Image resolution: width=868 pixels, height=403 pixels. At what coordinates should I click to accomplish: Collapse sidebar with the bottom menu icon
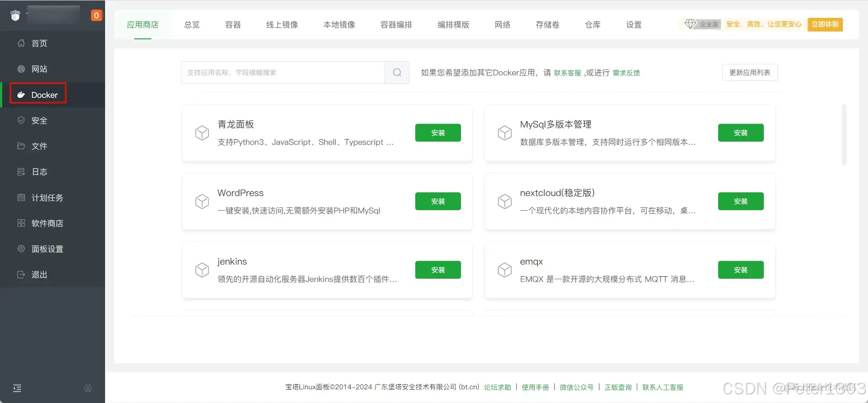[x=17, y=388]
